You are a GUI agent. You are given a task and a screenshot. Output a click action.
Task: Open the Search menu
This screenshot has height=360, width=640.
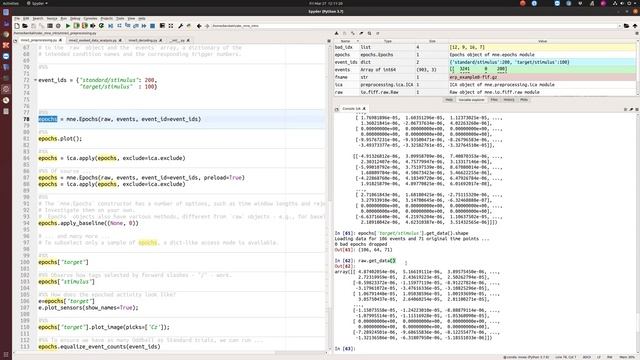click(38, 18)
